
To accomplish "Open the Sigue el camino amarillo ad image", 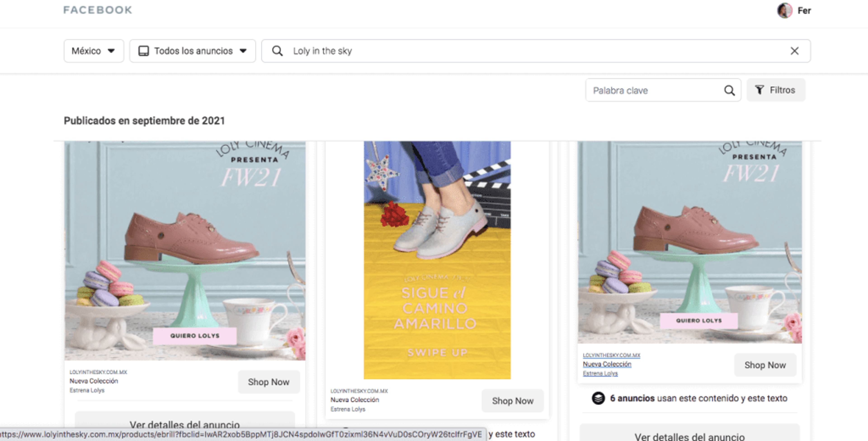I will pos(437,260).
